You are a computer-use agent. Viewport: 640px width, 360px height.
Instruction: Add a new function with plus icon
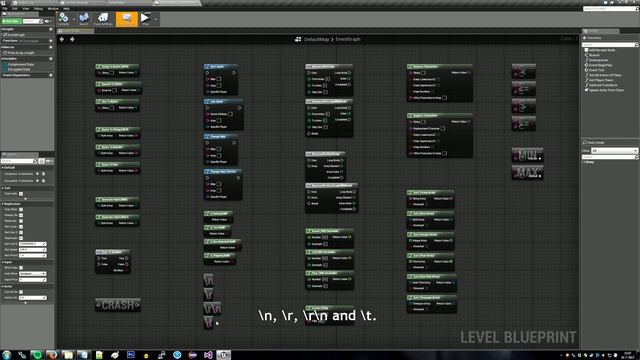(x=51, y=41)
